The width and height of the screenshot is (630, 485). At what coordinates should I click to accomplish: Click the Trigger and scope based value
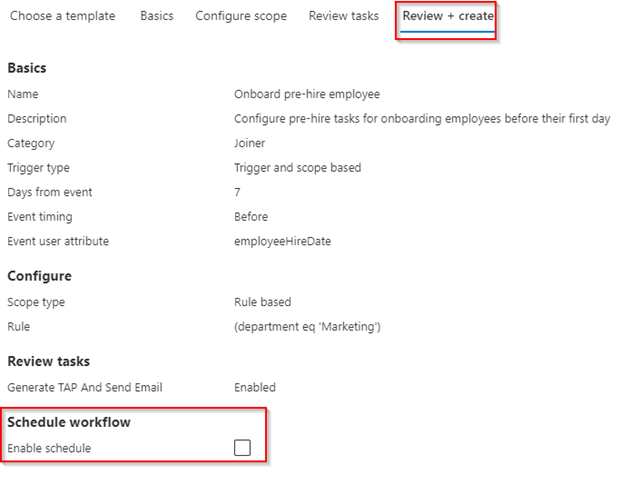[297, 168]
